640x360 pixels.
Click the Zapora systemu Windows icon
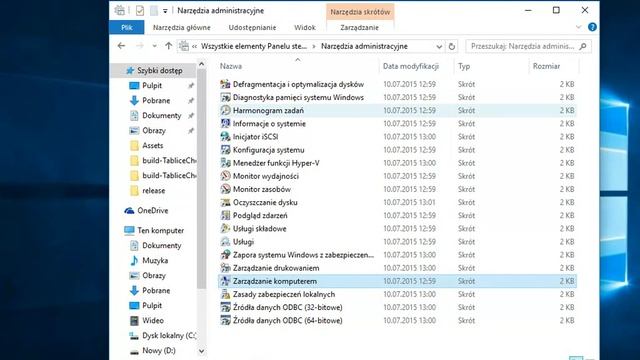point(225,255)
